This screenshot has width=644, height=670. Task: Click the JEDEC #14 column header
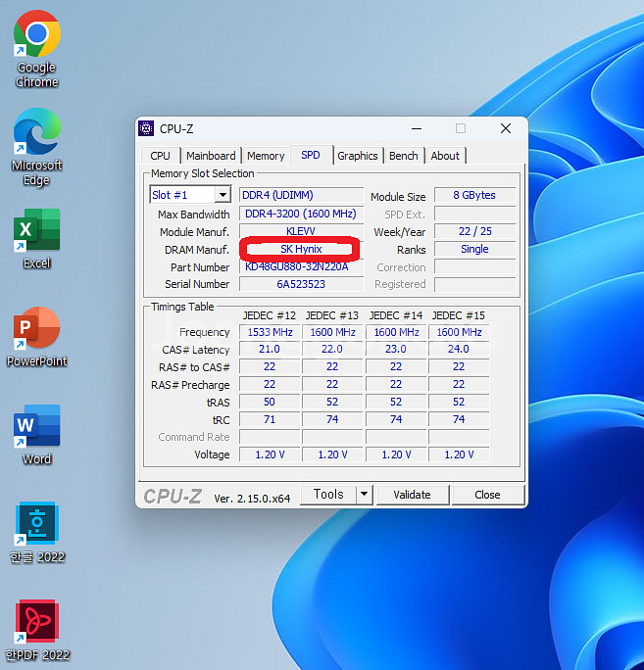pyautogui.click(x=396, y=315)
